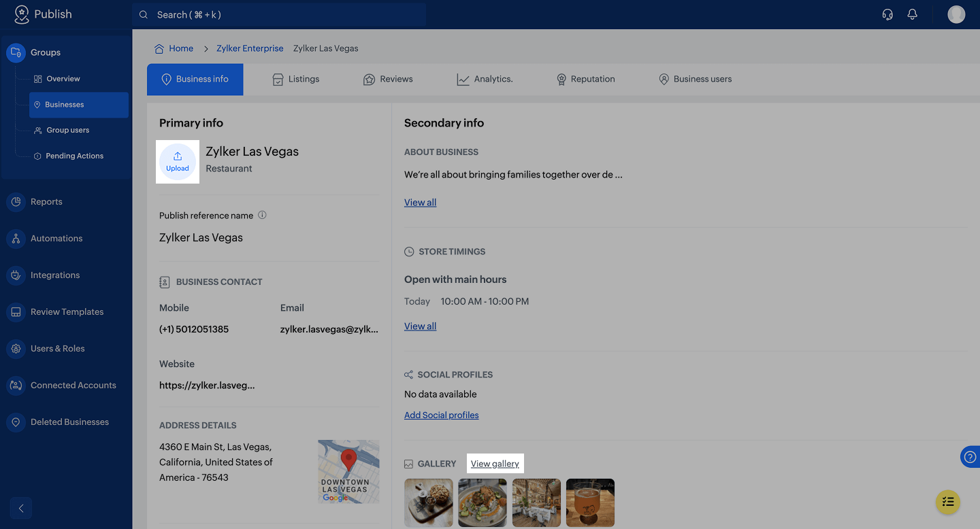
Task: Click View all under Store Timings
Action: pyautogui.click(x=420, y=326)
